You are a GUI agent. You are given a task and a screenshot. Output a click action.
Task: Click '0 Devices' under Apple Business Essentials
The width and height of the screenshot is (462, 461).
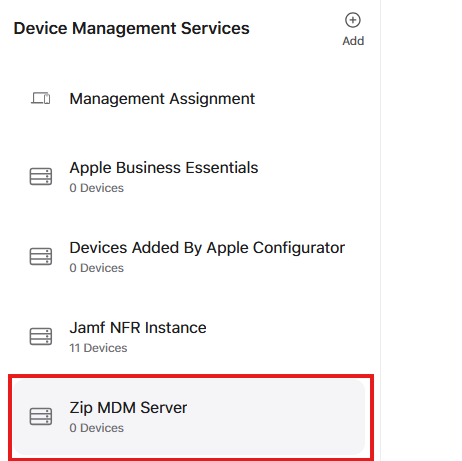coord(96,188)
